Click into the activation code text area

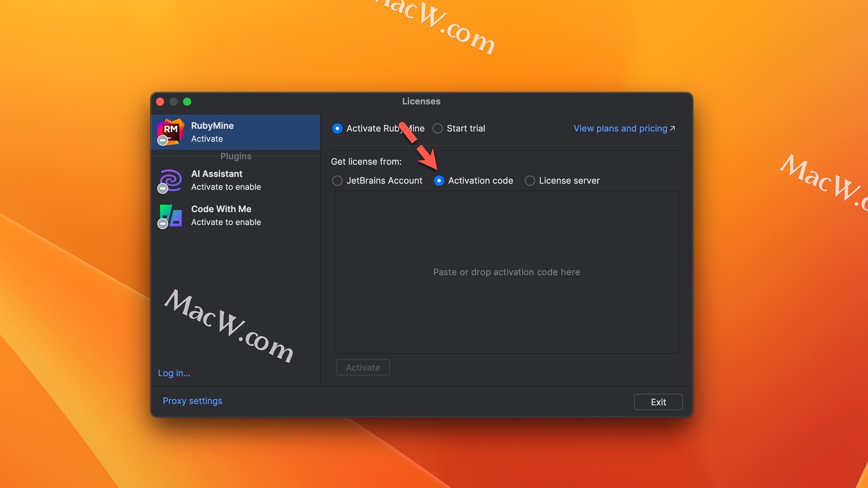506,272
